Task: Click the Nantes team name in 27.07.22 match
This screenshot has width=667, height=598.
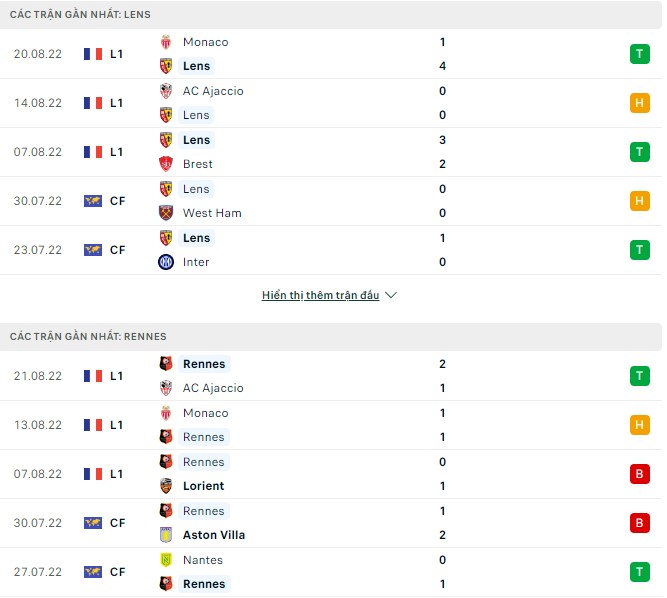Action: [203, 560]
